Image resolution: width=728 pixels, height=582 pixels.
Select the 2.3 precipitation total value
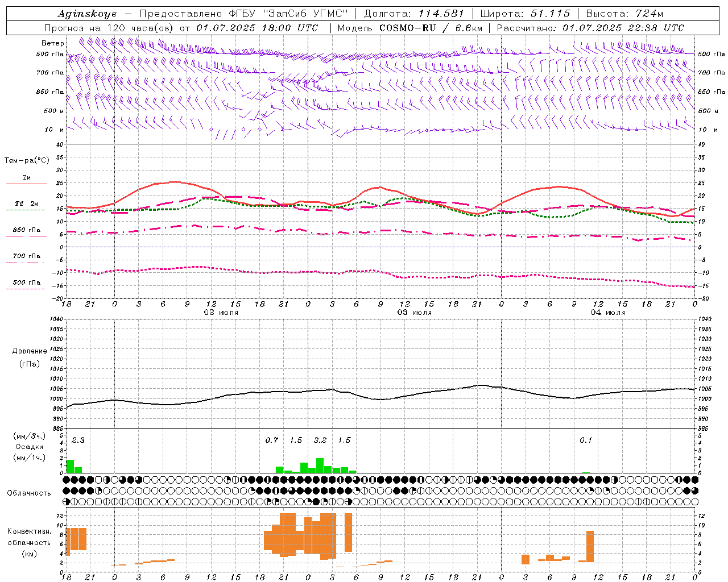[78, 440]
